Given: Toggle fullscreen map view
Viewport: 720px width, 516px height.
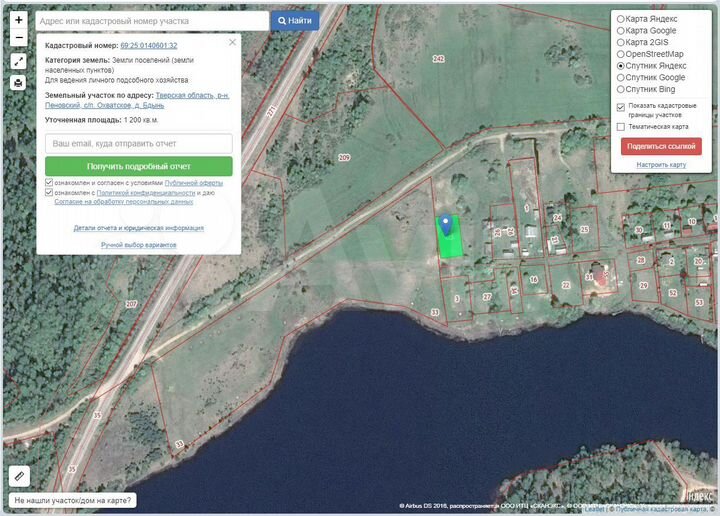Looking at the screenshot, I should (18, 61).
